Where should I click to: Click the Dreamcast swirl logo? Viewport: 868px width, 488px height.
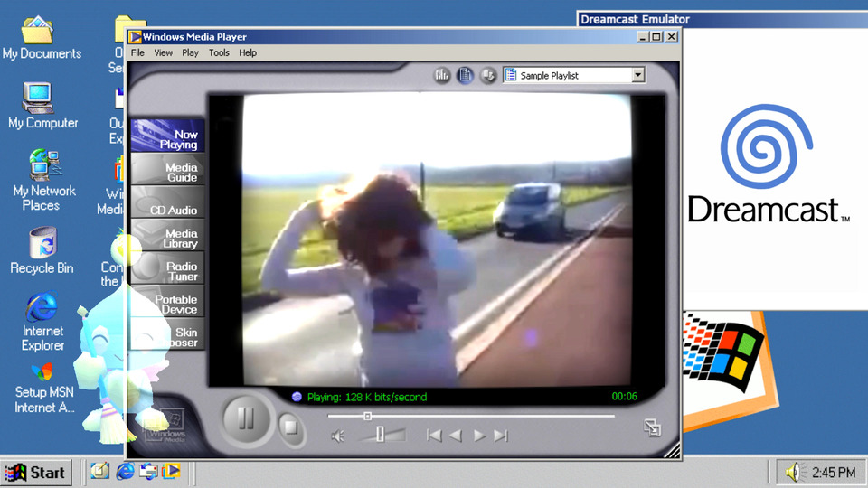767,146
